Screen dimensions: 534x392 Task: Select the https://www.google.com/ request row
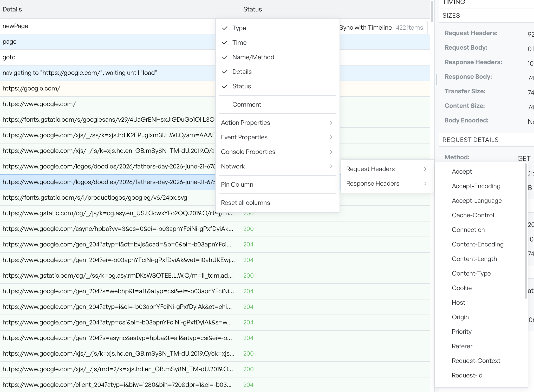tap(108, 104)
